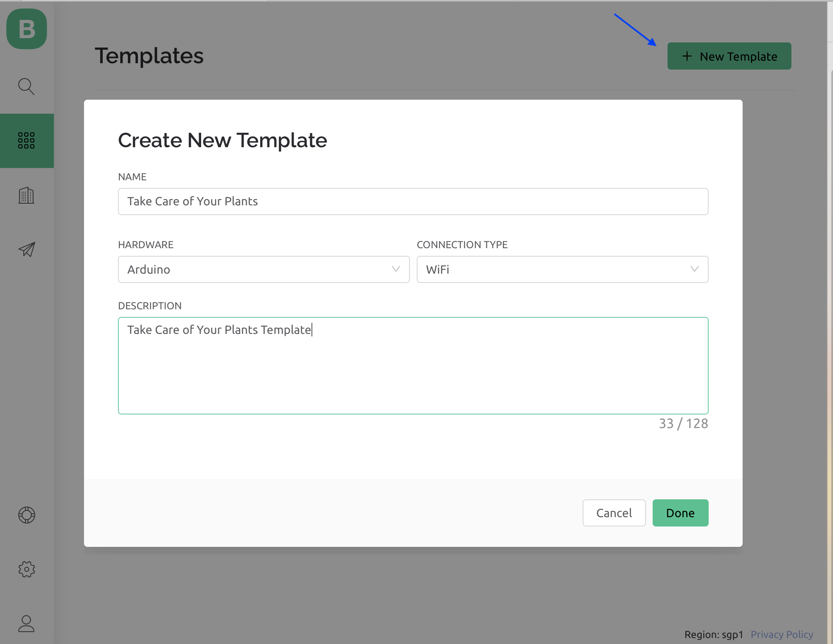Viewport: 833px width, 644px height.
Task: Open the help lifebuoy icon
Action: point(26,515)
